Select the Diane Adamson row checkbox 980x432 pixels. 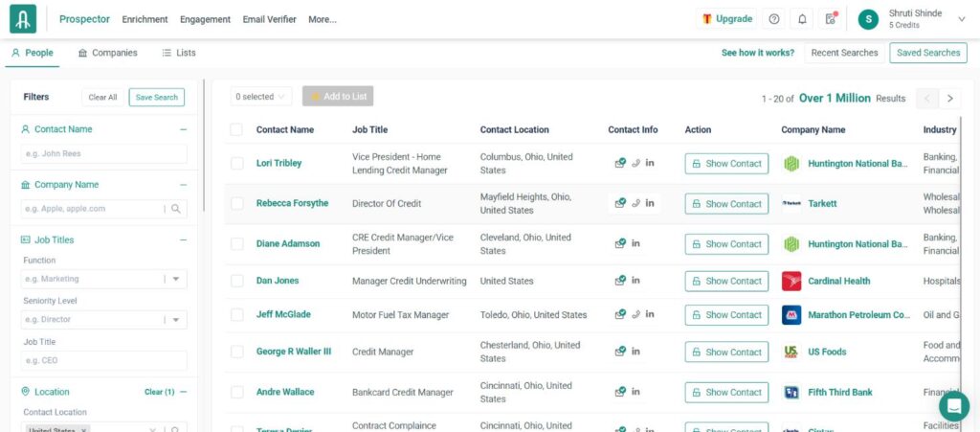[x=237, y=244]
